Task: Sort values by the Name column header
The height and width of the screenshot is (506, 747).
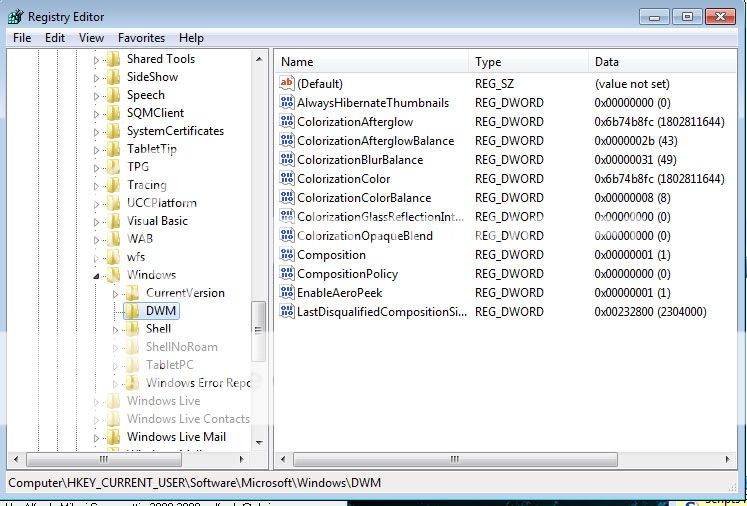Action: 372,62
